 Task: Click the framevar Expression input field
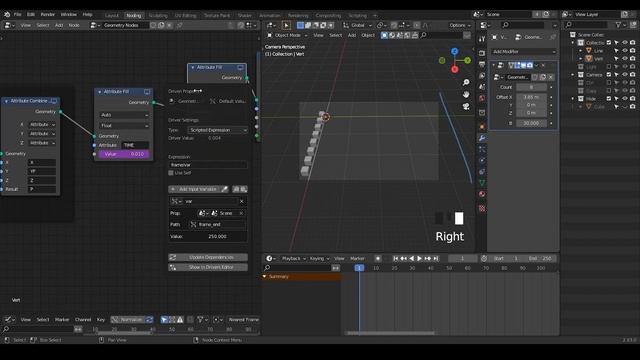(208, 165)
